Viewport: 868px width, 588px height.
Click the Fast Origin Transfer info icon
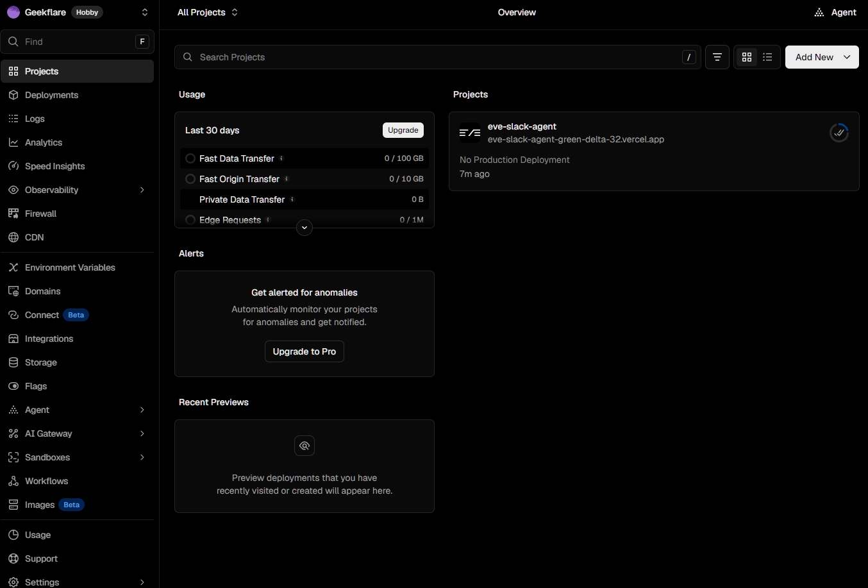287,179
